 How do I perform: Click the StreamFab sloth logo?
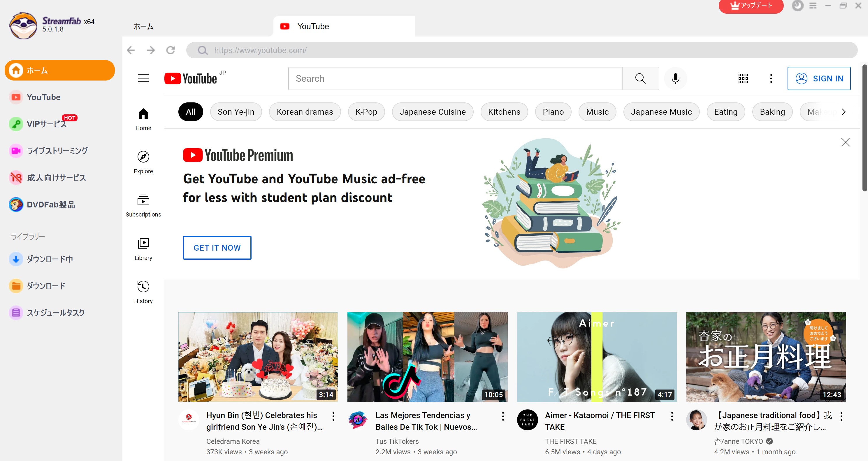coord(23,25)
